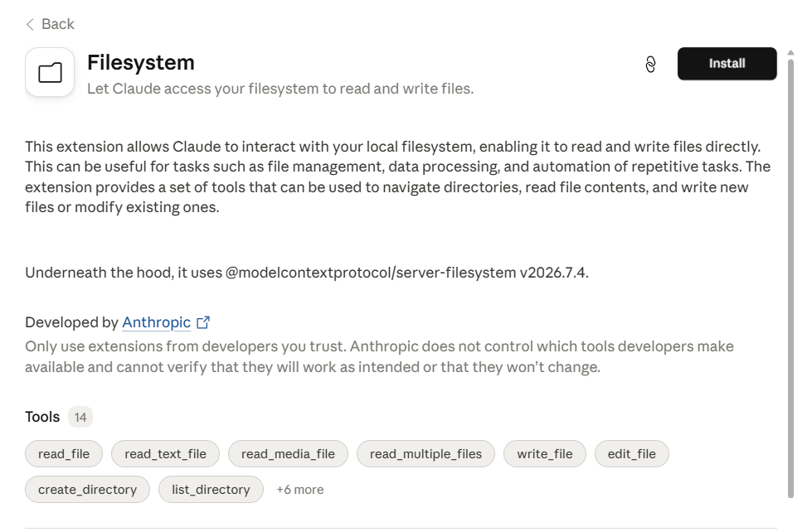Click the Back arrow chevron icon
Screen dimensions: 802x532
[30, 24]
